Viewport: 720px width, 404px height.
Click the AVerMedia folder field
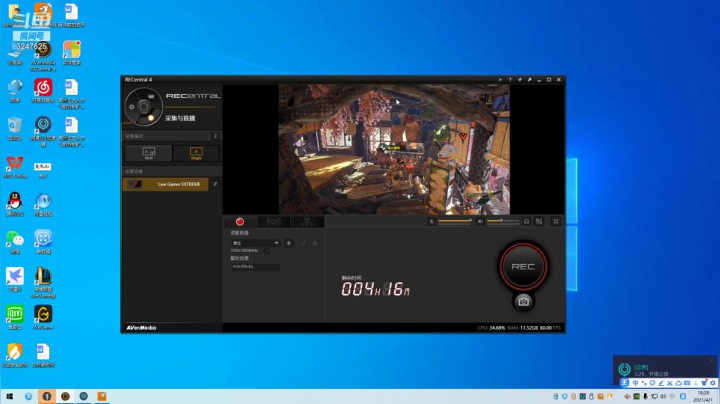255,266
